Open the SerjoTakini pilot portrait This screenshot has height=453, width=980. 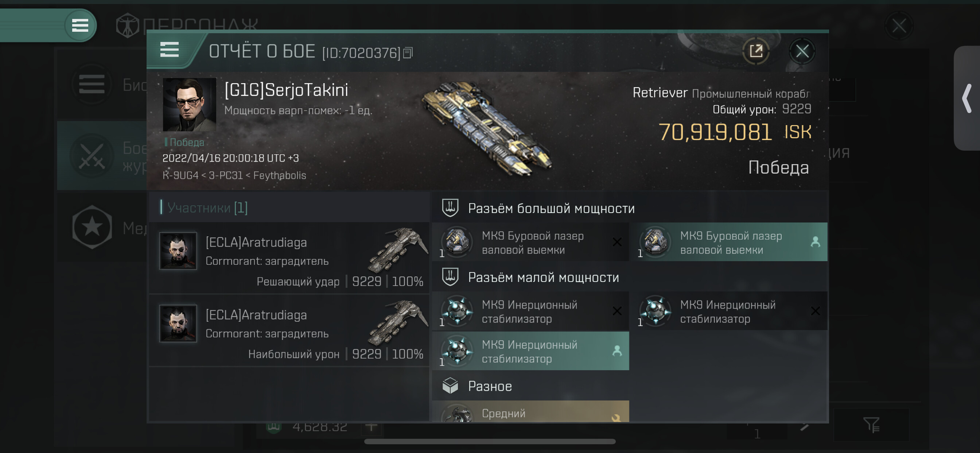[x=189, y=104]
